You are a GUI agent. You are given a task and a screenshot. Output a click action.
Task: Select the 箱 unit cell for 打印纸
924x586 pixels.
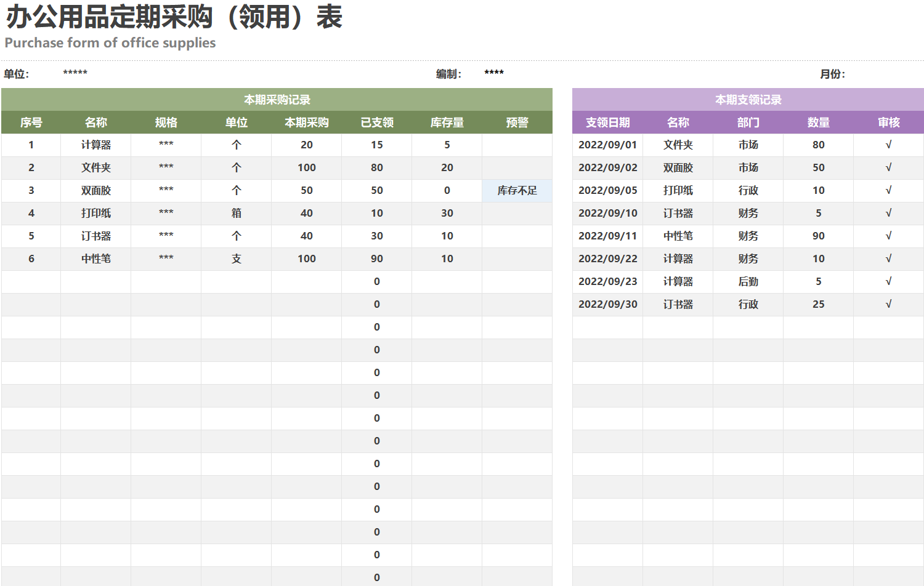236,214
